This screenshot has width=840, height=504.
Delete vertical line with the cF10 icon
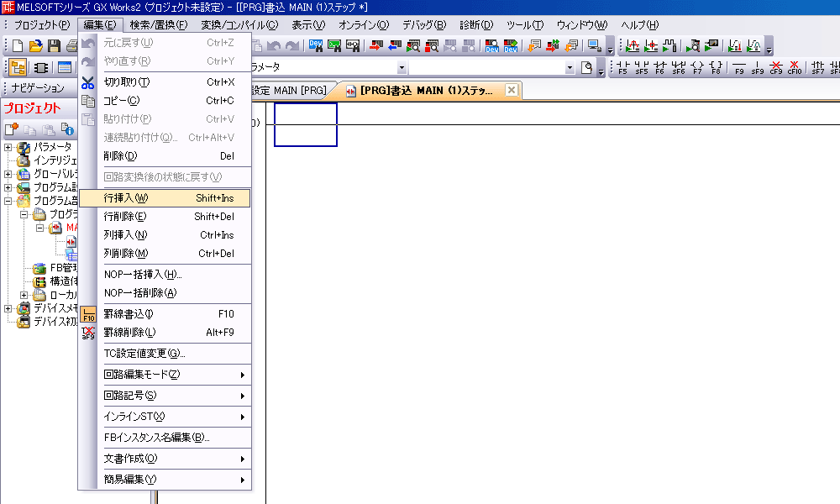[x=795, y=67]
